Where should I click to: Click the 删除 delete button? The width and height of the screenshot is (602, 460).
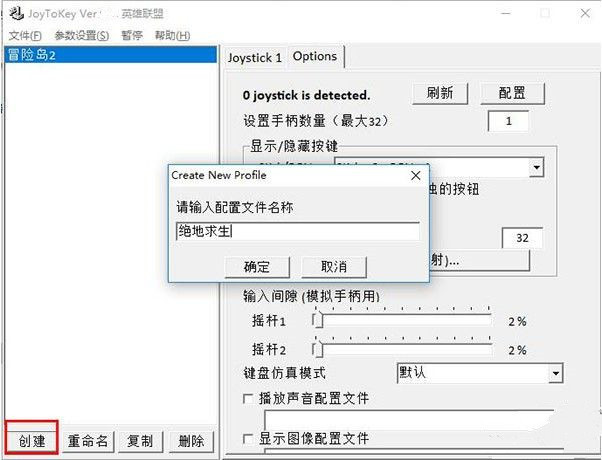click(191, 441)
